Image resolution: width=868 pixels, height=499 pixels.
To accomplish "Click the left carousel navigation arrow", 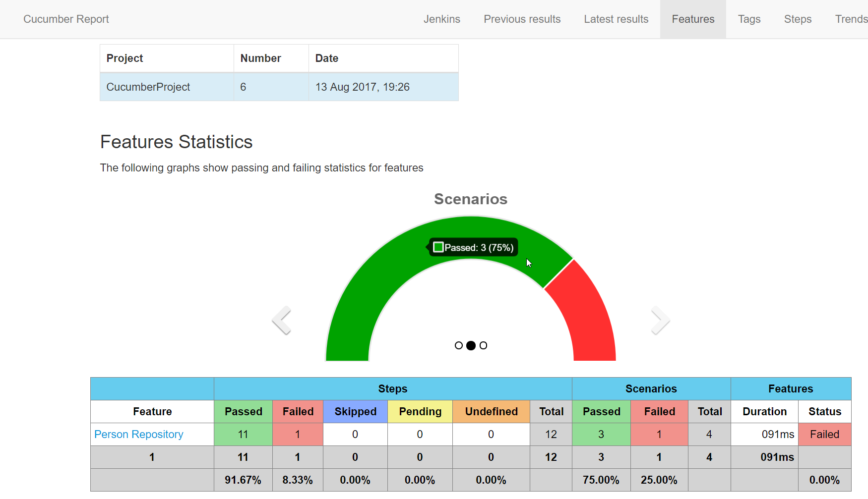I will pyautogui.click(x=281, y=320).
